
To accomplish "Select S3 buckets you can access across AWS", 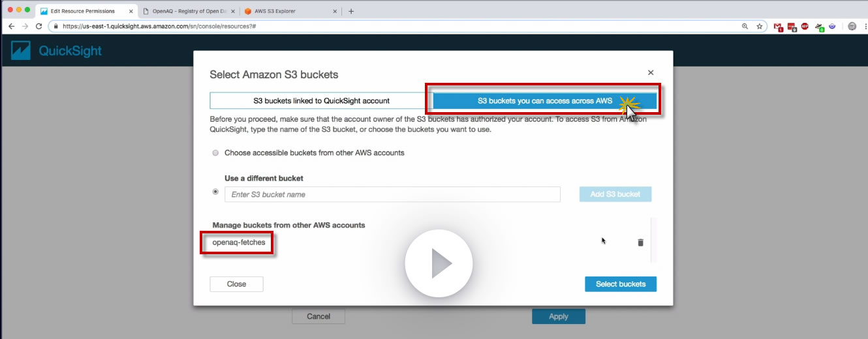I will [x=545, y=100].
